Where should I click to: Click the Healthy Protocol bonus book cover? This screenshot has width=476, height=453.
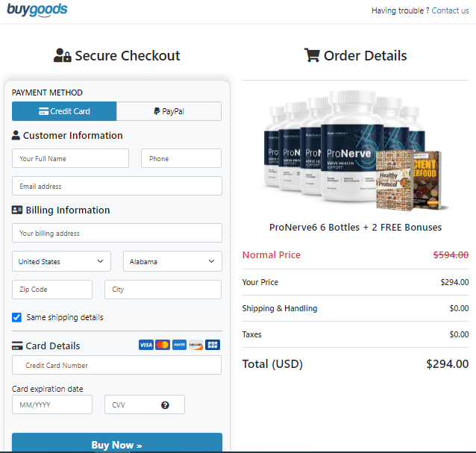click(x=395, y=180)
